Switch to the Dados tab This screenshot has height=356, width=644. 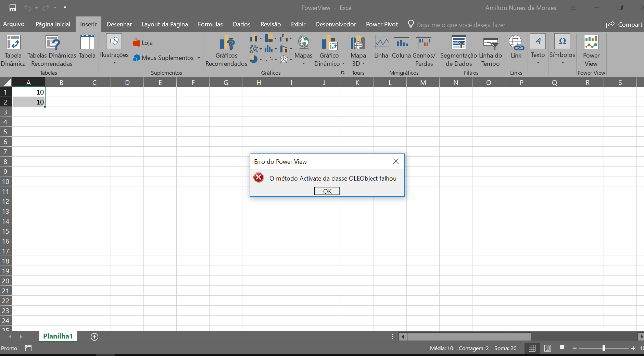point(242,24)
